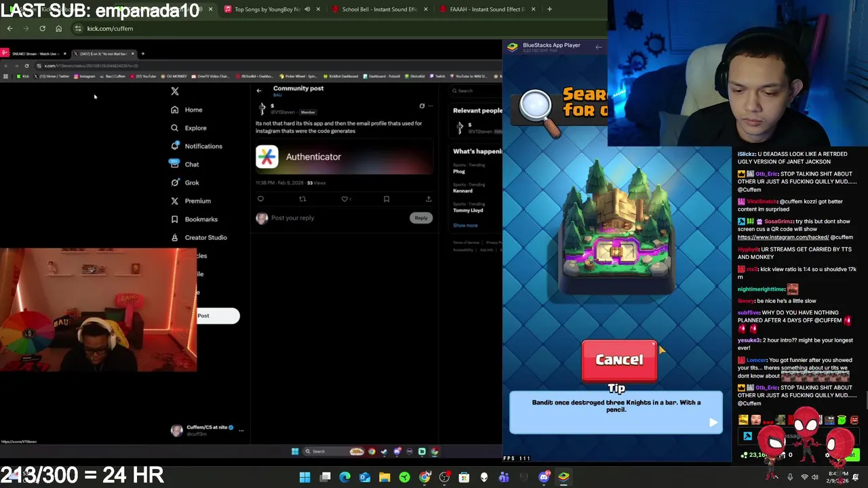This screenshot has height=488, width=868.
Task: Close the School Bell tab
Action: tap(425, 9)
